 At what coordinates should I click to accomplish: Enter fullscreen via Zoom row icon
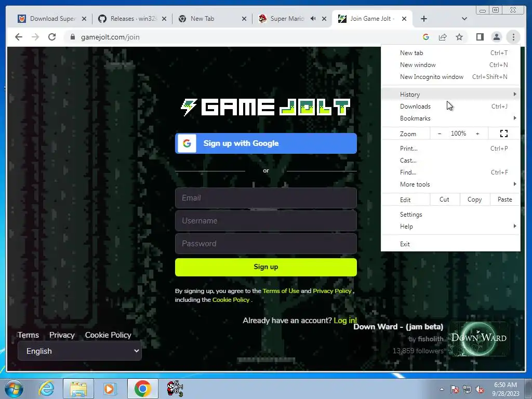(504, 134)
